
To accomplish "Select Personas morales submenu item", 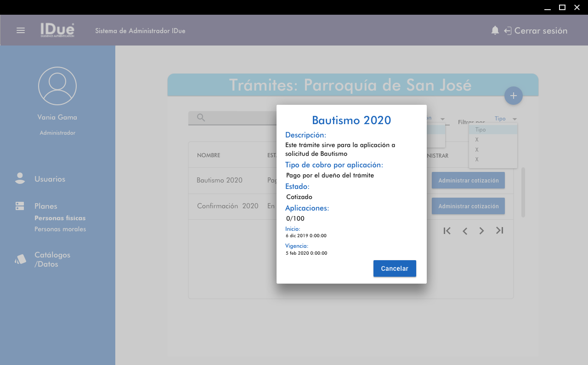I will coord(60,229).
